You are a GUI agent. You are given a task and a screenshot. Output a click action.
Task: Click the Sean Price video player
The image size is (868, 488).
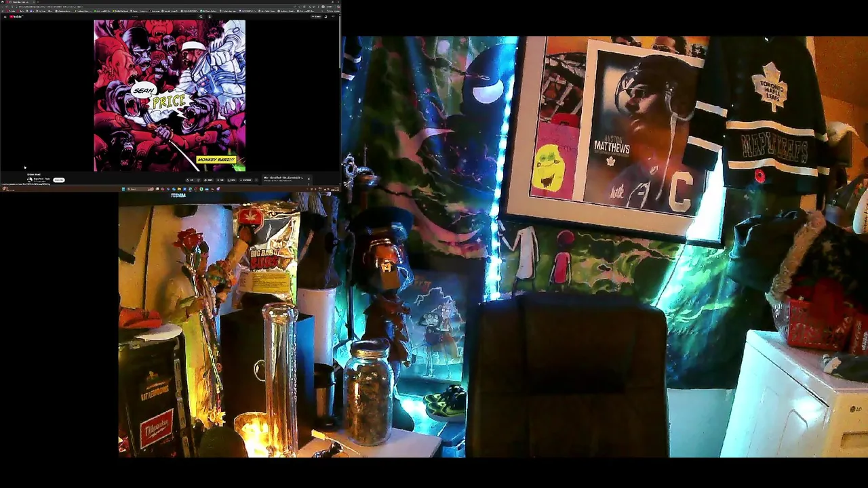pos(170,96)
